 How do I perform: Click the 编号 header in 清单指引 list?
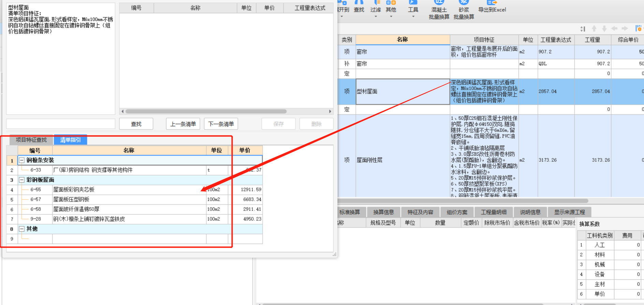tap(35, 150)
